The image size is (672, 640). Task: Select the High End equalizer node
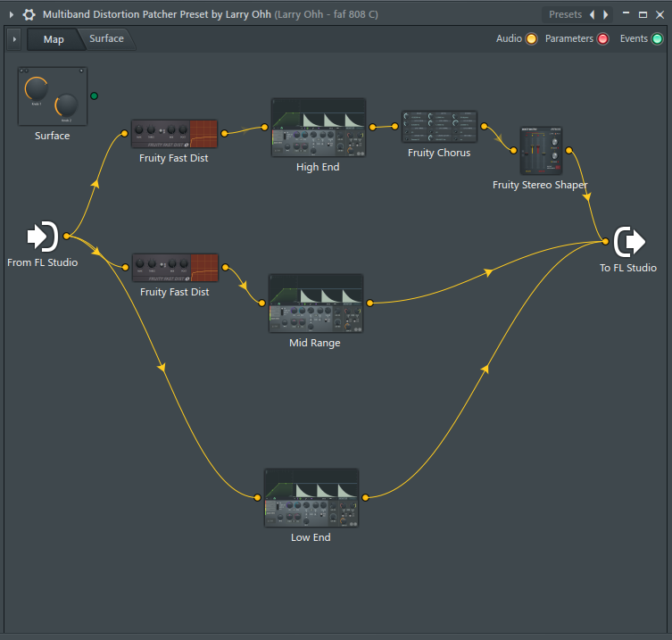pyautogui.click(x=318, y=128)
